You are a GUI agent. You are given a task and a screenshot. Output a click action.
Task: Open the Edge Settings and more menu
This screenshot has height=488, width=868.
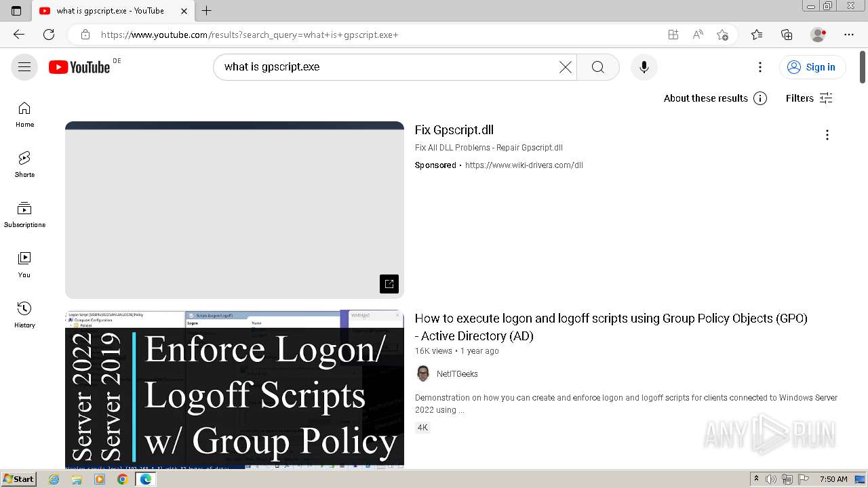849,35
